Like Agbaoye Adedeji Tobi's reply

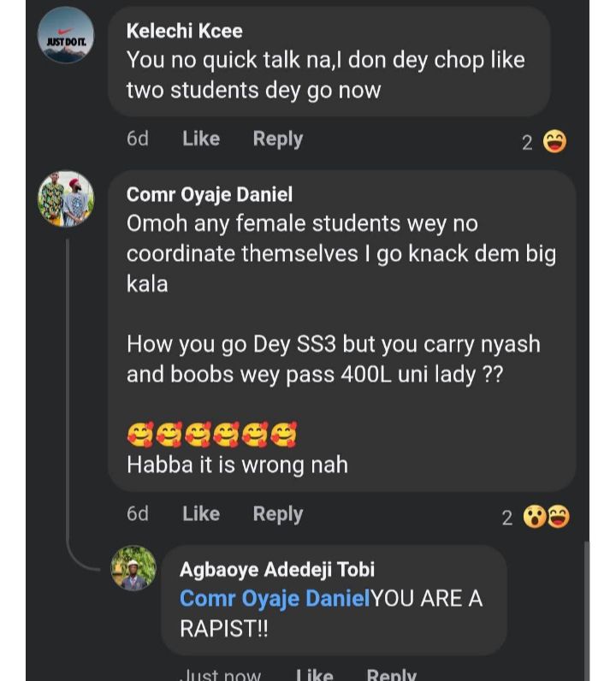(314, 673)
